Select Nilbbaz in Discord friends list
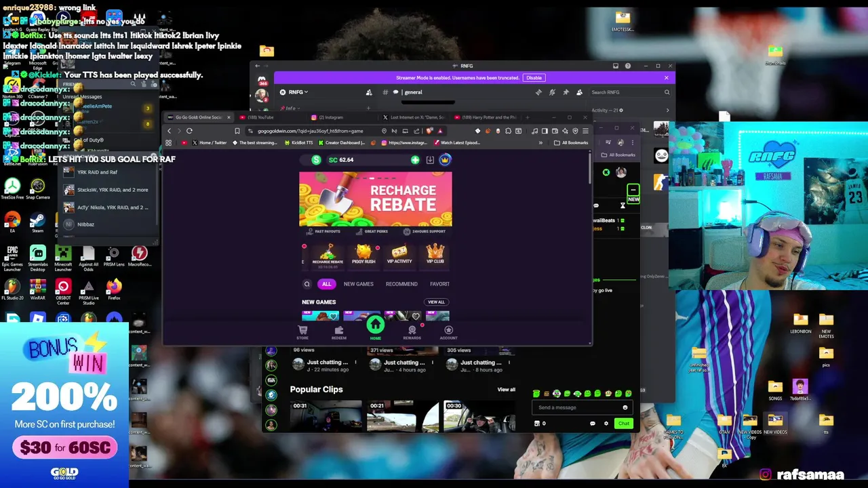This screenshot has height=488, width=868. (x=108, y=224)
